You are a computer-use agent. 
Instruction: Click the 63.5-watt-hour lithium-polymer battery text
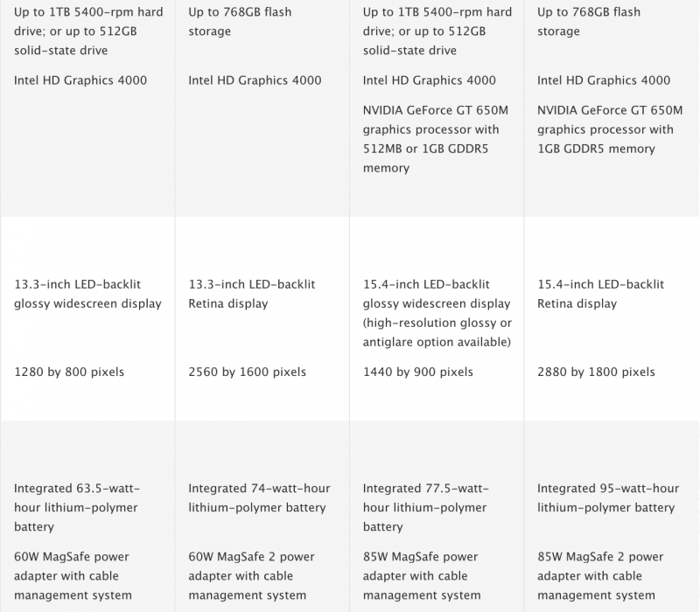(77, 508)
